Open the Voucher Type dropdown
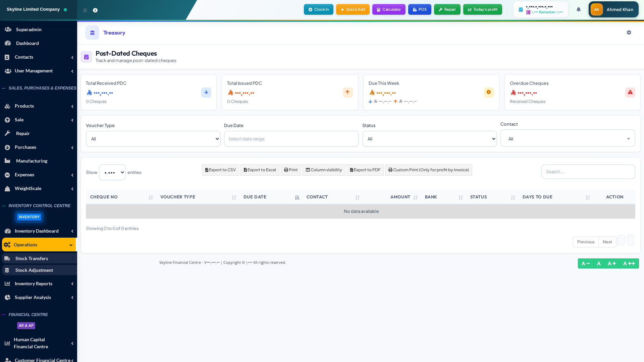The image size is (644, 362). (x=153, y=139)
